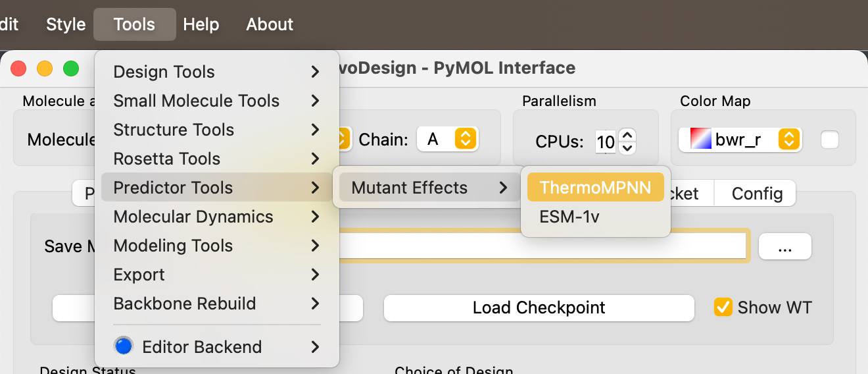Click the browse button labeled ...
The height and width of the screenshot is (374, 868).
point(785,248)
